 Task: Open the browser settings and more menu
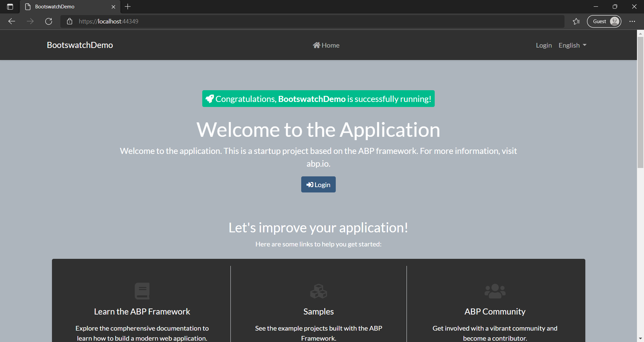coord(632,21)
